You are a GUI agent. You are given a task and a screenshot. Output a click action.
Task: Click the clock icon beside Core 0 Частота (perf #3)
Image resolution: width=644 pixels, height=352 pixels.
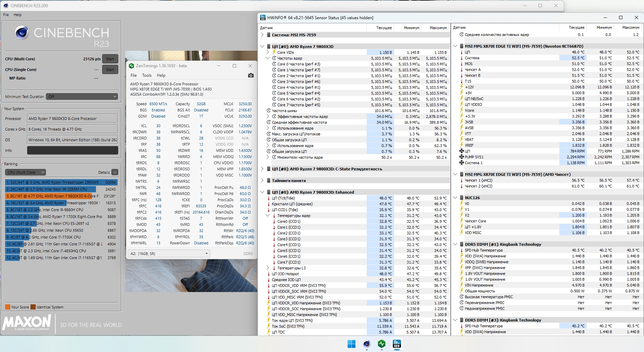[x=274, y=64]
